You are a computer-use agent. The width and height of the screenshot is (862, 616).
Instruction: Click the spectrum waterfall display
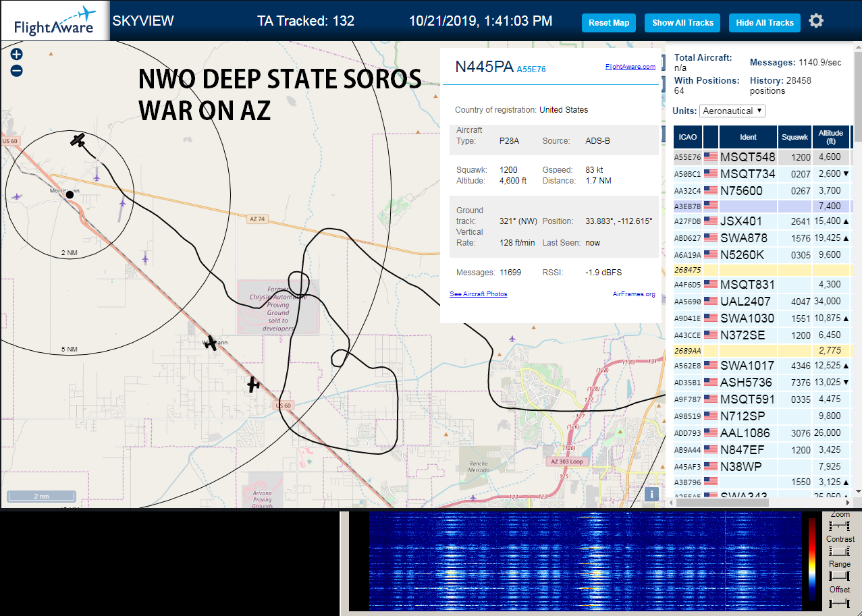[x=585, y=561]
